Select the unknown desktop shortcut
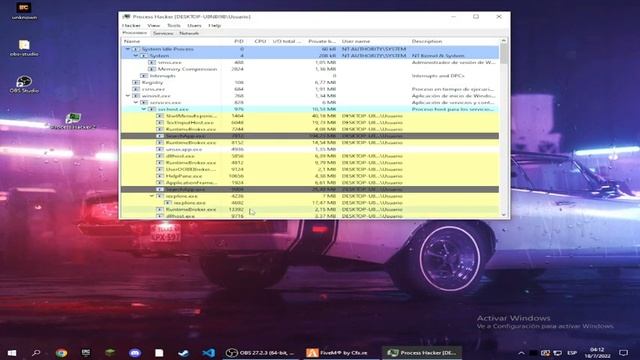Image resolution: width=640 pixels, height=360 pixels. point(24,11)
